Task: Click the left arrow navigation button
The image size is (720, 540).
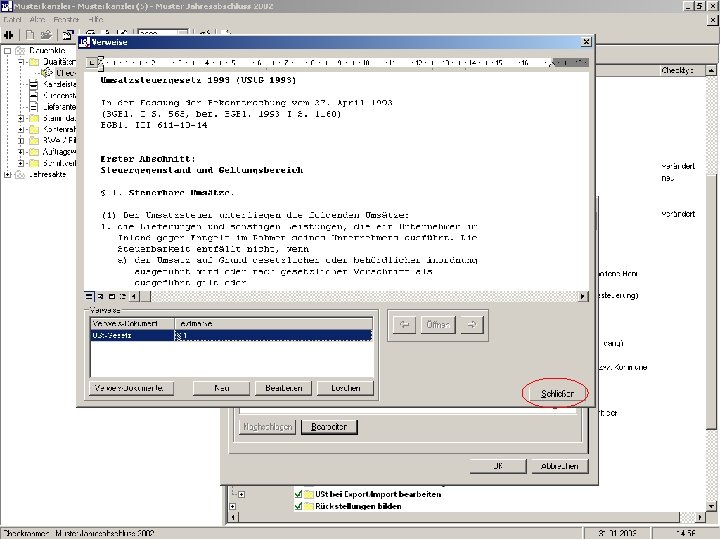Action: click(x=405, y=325)
